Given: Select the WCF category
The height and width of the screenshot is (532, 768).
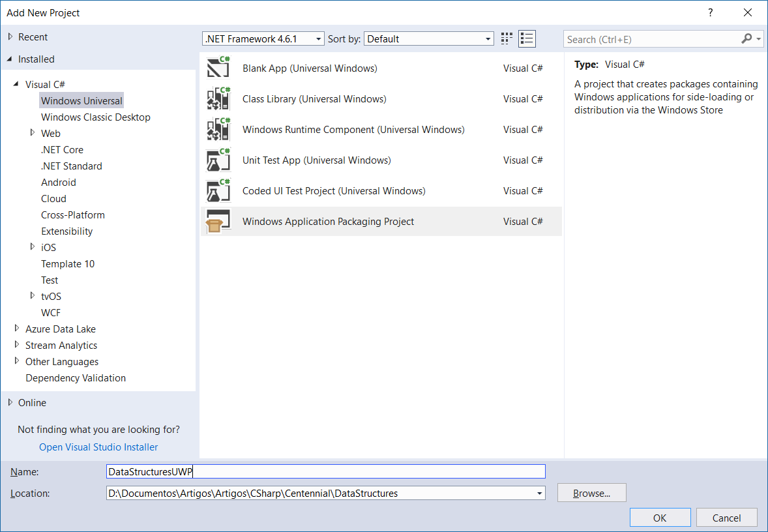Looking at the screenshot, I should (50, 312).
